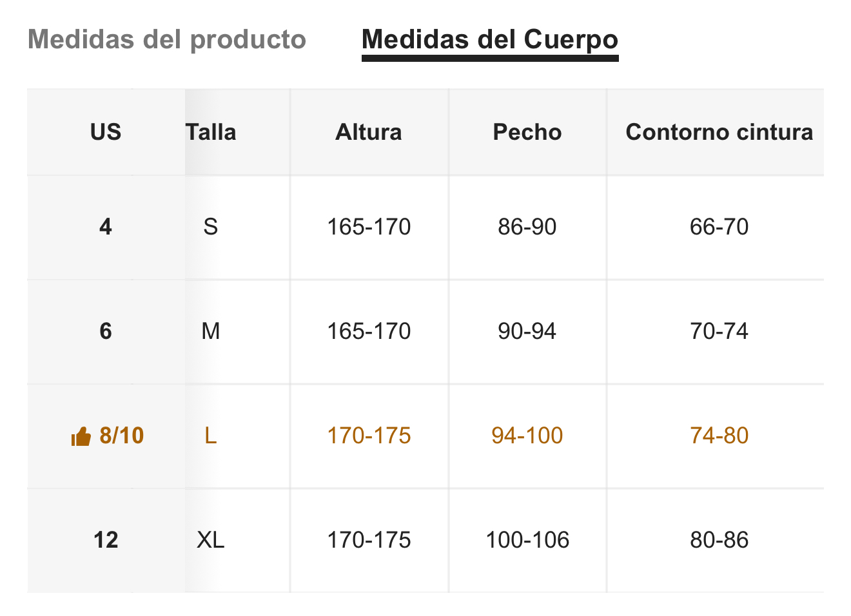Click the US size 12 cell
Screen dimensions: 851x616
pyautogui.click(x=106, y=540)
